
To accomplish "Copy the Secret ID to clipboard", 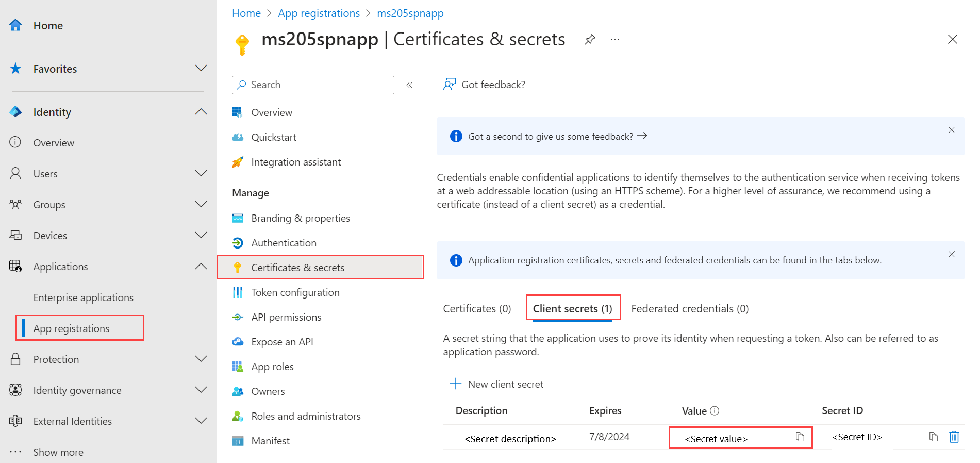I will [933, 437].
